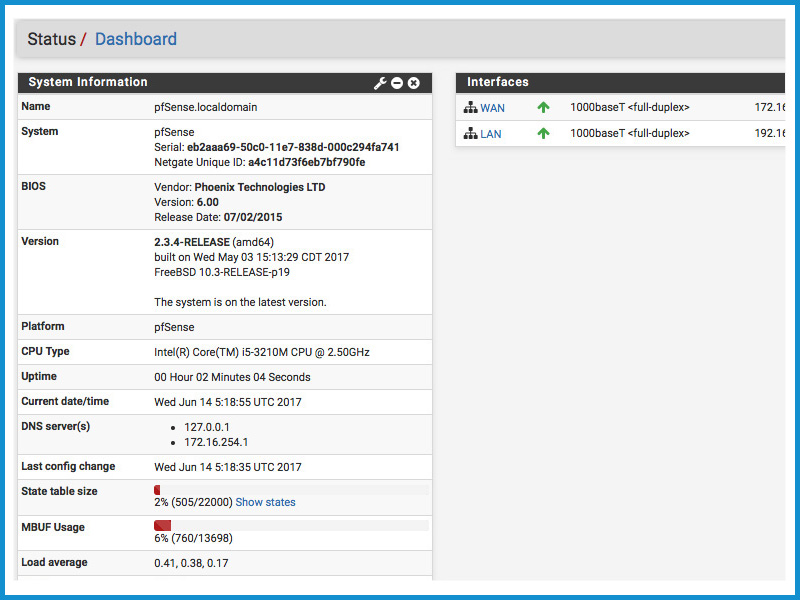This screenshot has height=600, width=800.
Task: Click the Platform value pfSense
Action: (x=174, y=327)
